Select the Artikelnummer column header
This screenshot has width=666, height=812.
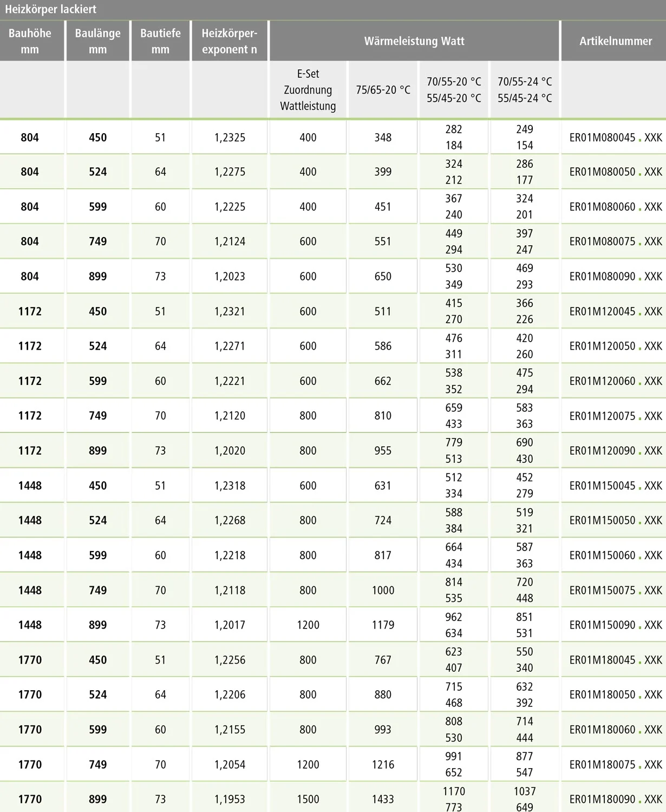tap(615, 41)
